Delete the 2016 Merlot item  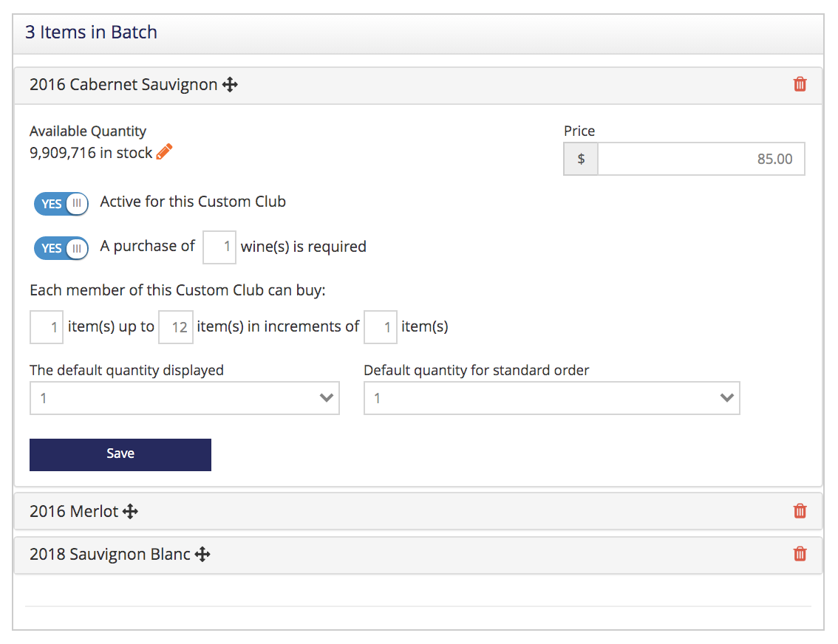(x=800, y=511)
